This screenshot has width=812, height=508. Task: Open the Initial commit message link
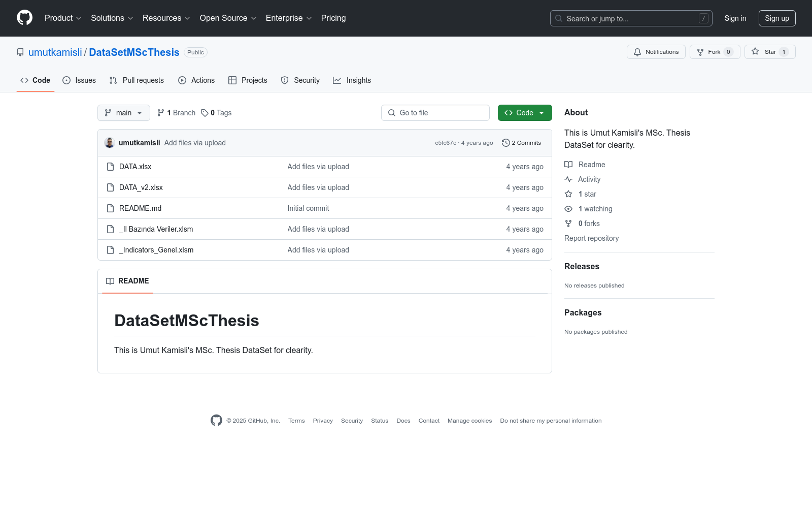click(308, 208)
